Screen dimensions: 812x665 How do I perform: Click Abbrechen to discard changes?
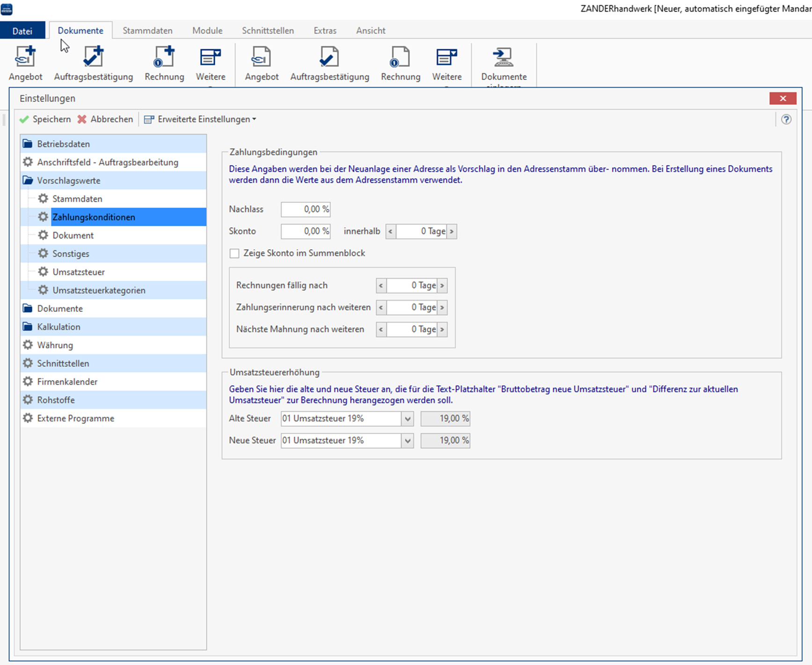click(x=105, y=119)
